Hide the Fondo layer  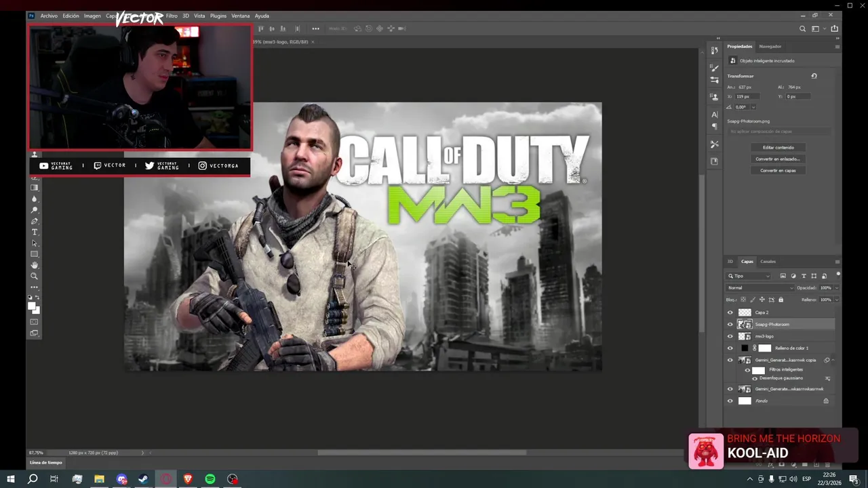pos(730,401)
